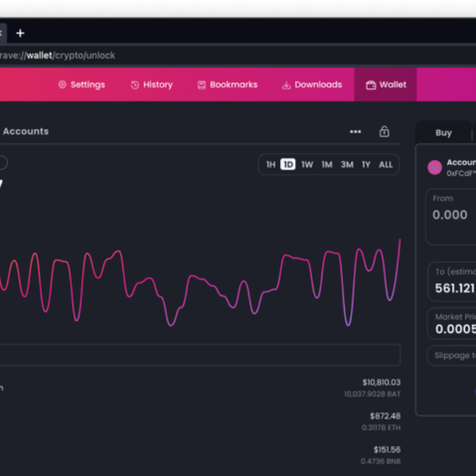Click the Bookmarks icon
This screenshot has width=476, height=476.
click(x=202, y=85)
